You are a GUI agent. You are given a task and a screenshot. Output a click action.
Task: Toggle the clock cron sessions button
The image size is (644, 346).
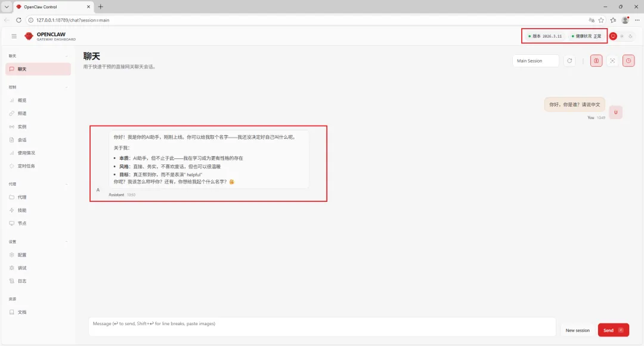coord(628,61)
